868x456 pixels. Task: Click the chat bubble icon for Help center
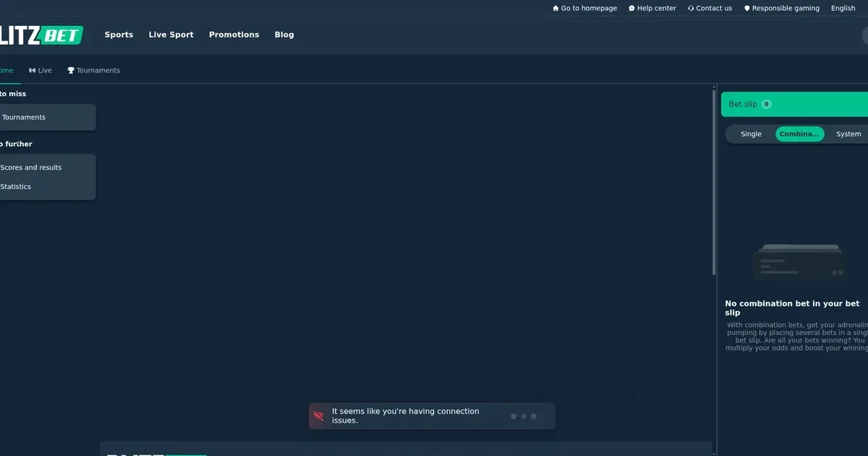click(x=631, y=9)
